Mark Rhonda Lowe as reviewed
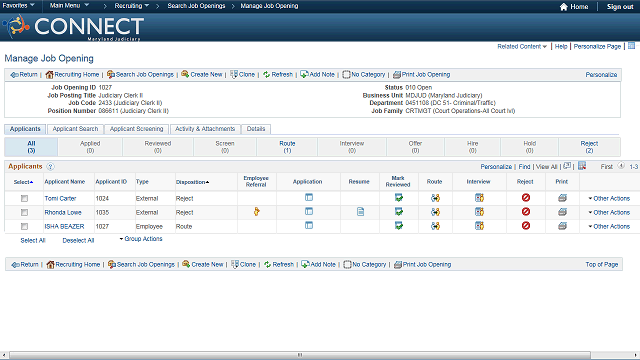The height and width of the screenshot is (360, 640). [x=399, y=212]
